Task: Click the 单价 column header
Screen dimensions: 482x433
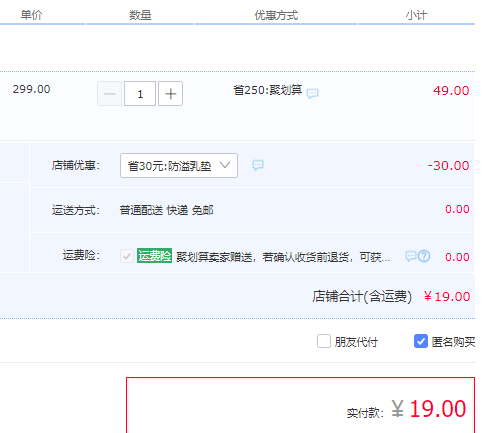Action: click(31, 15)
